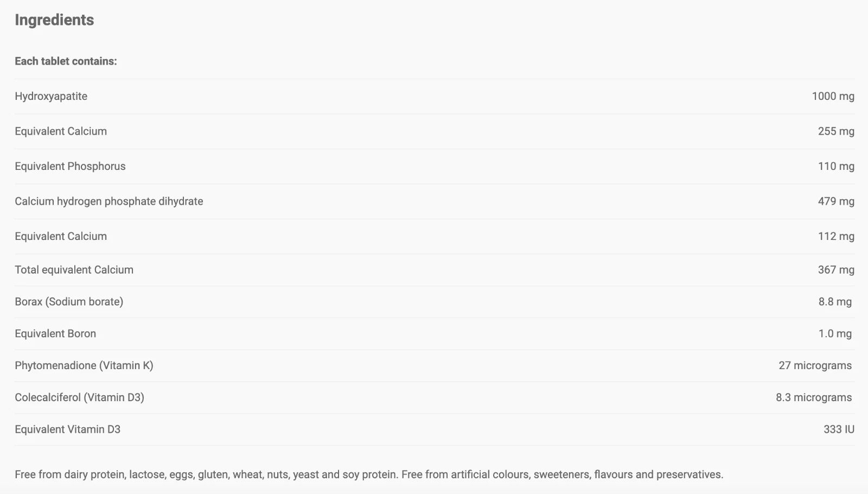The height and width of the screenshot is (494, 868).
Task: Click the "Each tablet contains:" subheading
Action: pos(66,61)
